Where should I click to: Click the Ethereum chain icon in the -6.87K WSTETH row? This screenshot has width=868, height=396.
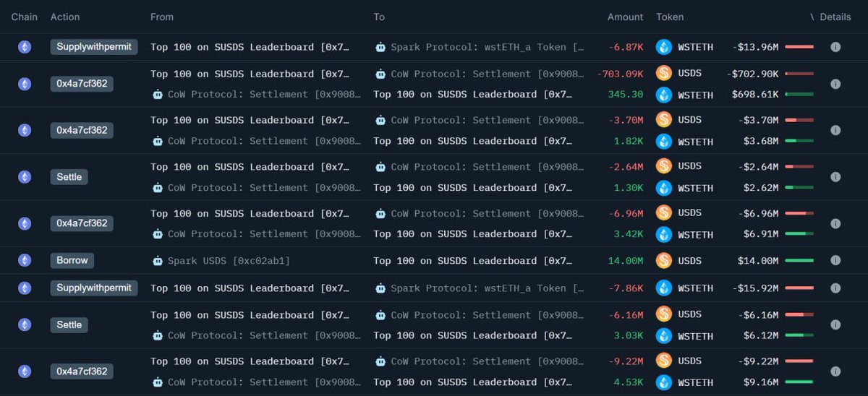tap(25, 47)
